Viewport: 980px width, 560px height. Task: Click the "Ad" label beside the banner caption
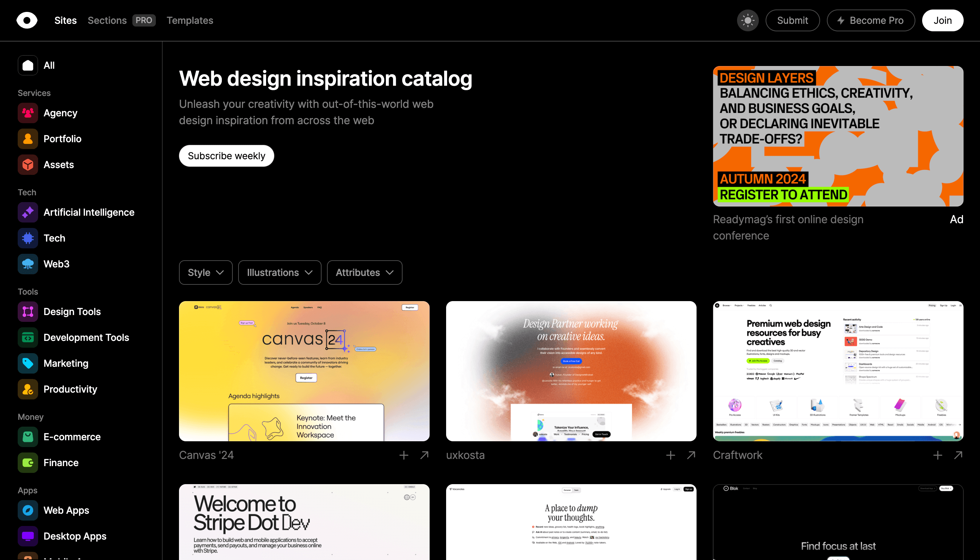957,219
